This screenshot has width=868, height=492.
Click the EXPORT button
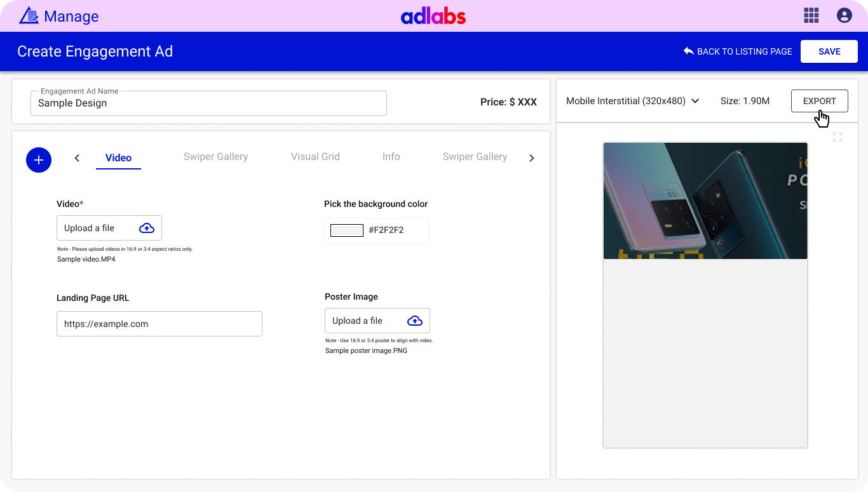(x=819, y=101)
